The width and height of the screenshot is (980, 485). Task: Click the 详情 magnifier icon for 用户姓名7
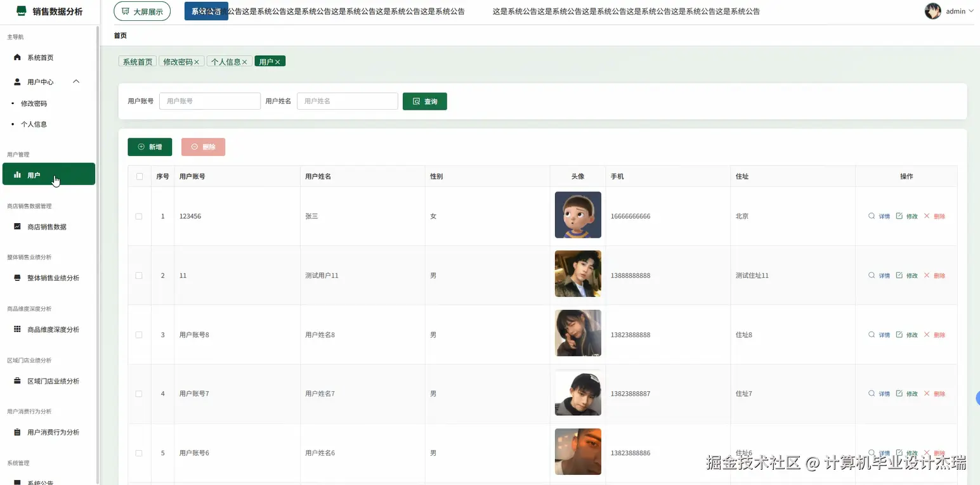coord(872,394)
